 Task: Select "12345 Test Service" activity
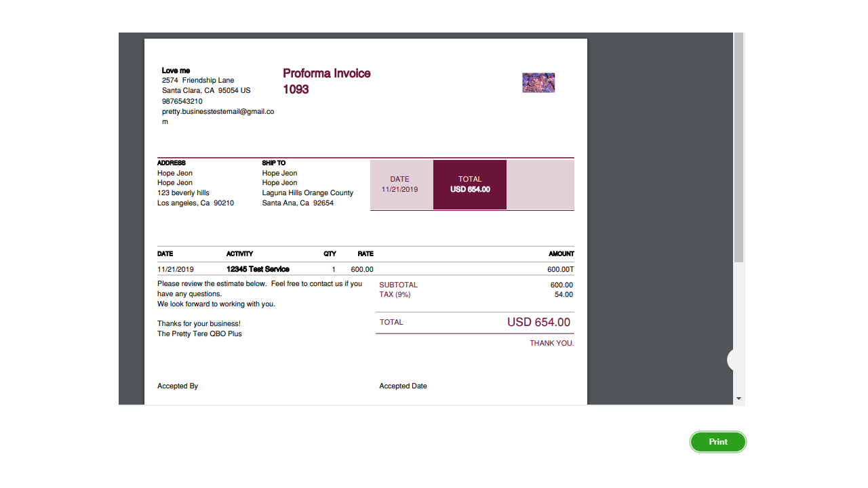click(258, 269)
